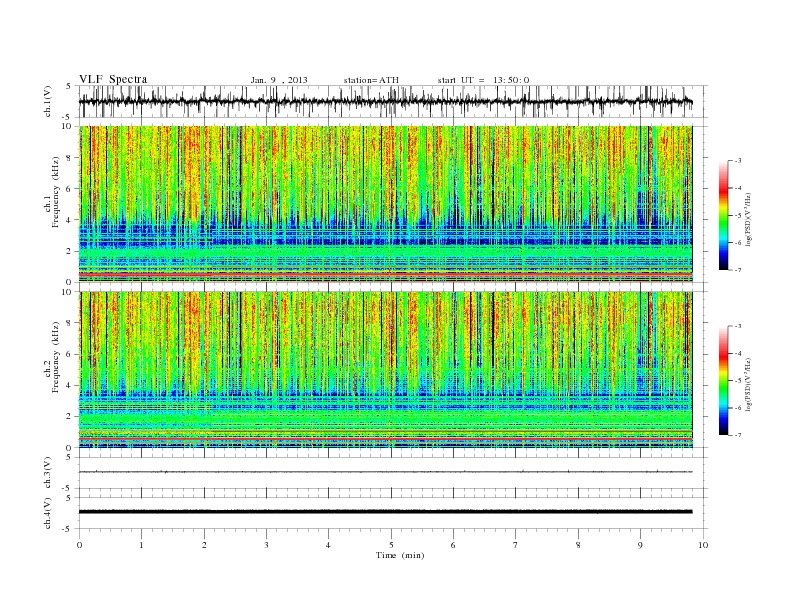
Task: Click the ch.3 flat voltage trace
Action: pos(385,472)
